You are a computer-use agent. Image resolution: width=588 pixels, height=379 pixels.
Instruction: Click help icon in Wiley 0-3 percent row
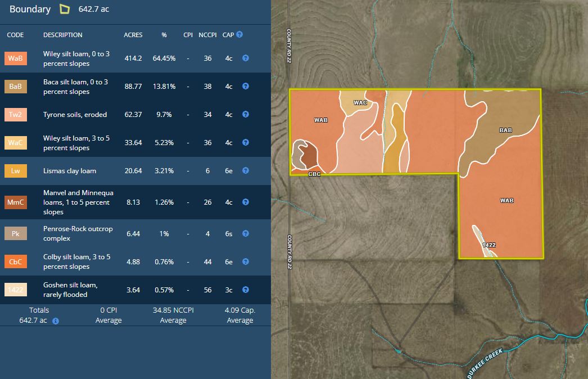point(245,58)
